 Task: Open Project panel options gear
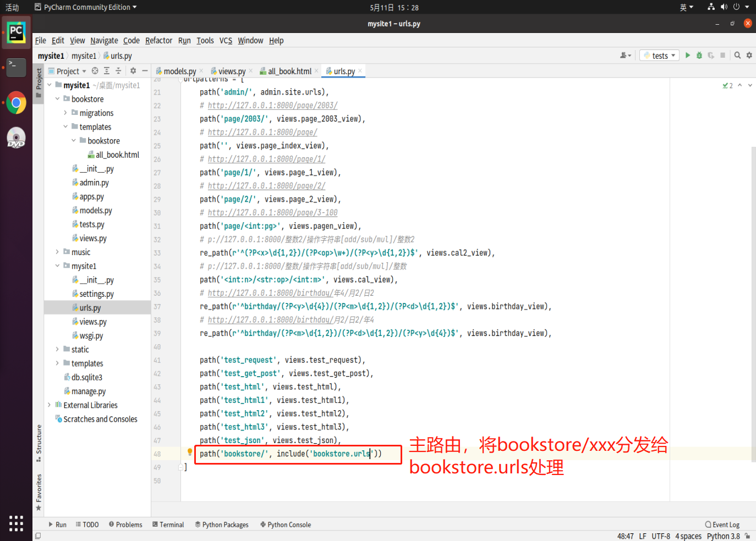pyautogui.click(x=133, y=71)
